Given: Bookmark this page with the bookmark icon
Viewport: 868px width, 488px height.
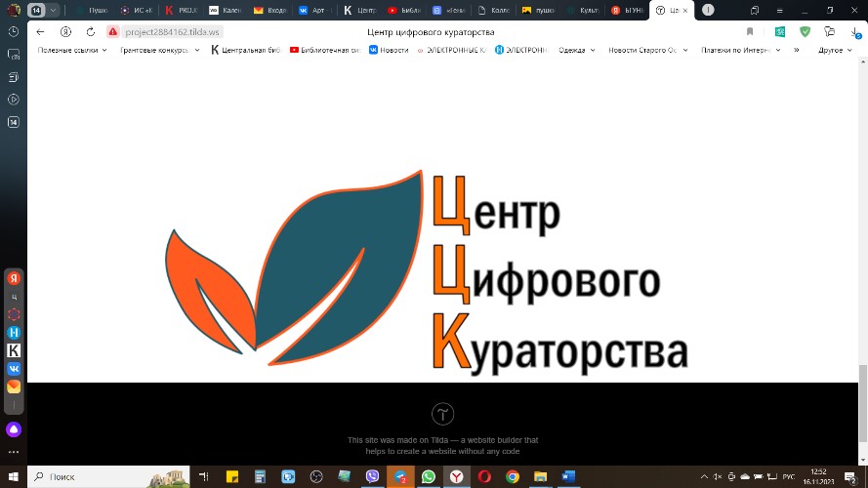Looking at the screenshot, I should 750,32.
